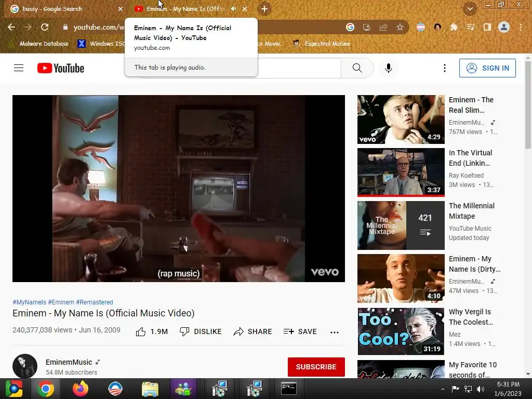Go to the YouTube home logo
Image resolution: width=532 pixels, height=399 pixels.
click(61, 68)
